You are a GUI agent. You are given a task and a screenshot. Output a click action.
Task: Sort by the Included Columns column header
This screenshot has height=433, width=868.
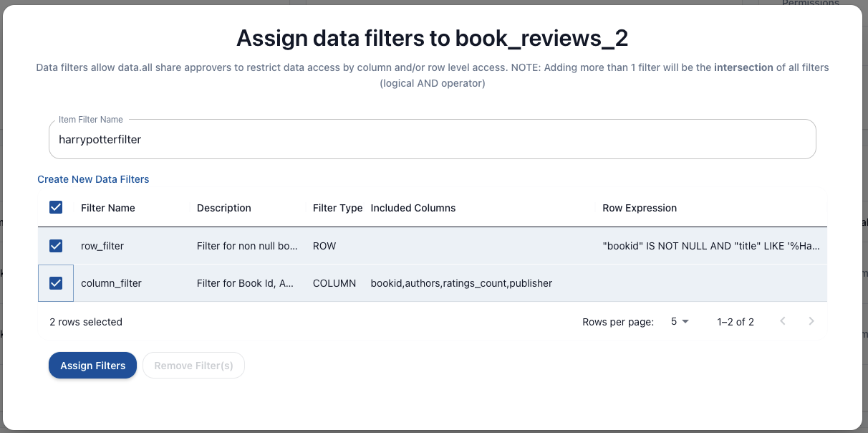point(413,208)
